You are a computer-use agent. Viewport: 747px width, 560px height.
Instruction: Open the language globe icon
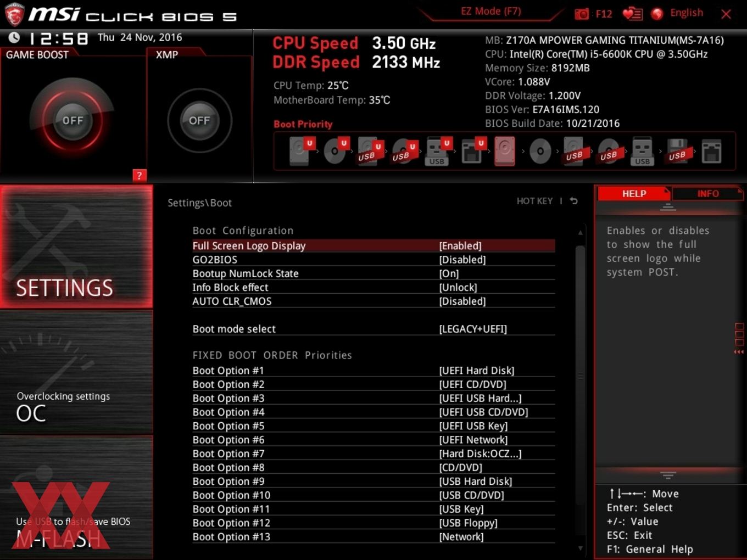point(657,14)
